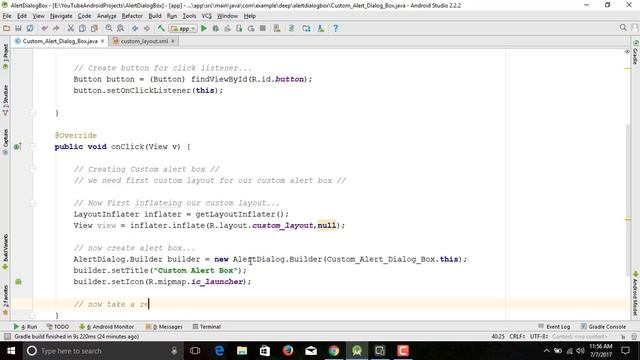Open the Messages tool window
Screen dimensions: 640x360
164,327
